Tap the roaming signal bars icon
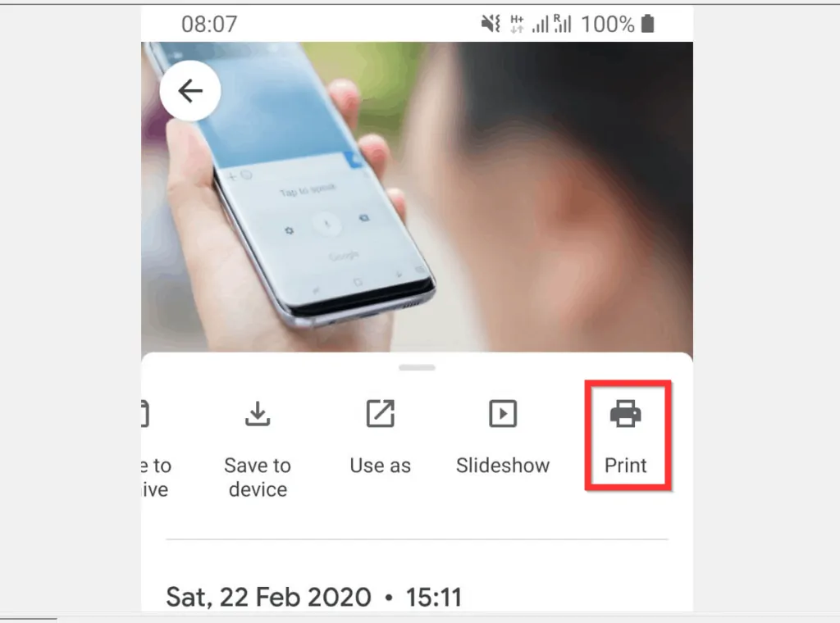 click(x=562, y=24)
